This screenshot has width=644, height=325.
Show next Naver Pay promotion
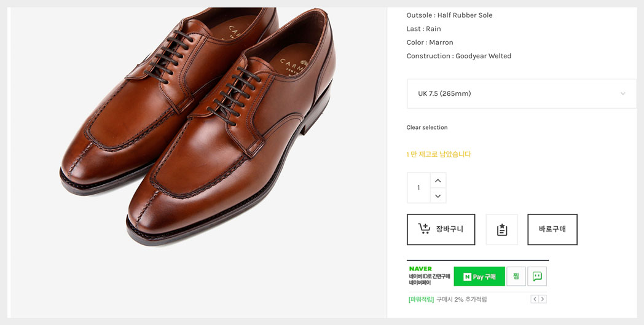point(543,299)
